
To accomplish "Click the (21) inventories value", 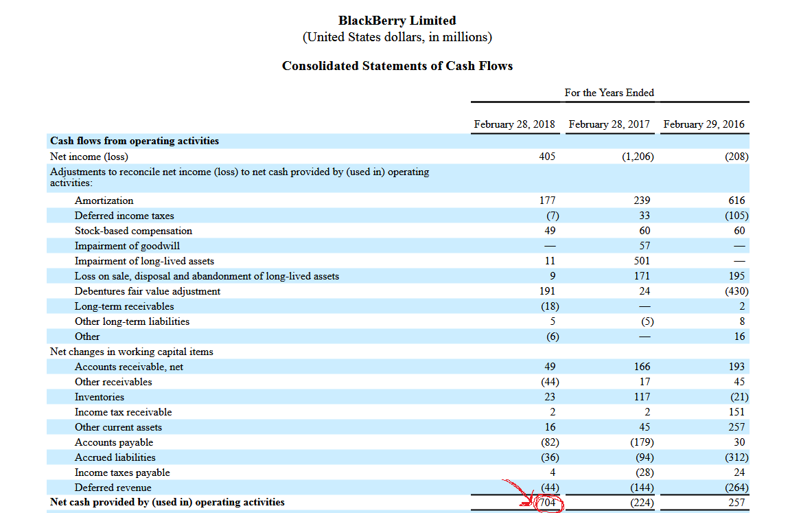I will click(x=739, y=397).
